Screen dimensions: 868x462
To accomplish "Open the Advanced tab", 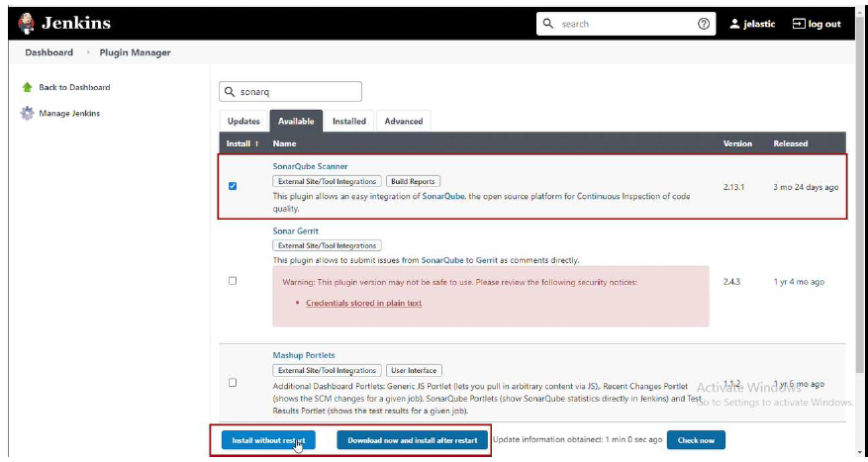I will (x=404, y=121).
